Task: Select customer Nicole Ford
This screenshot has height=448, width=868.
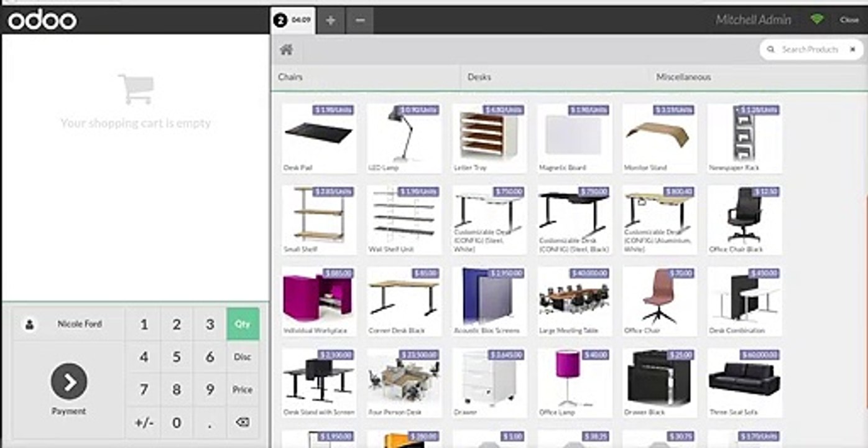Action: 68,324
